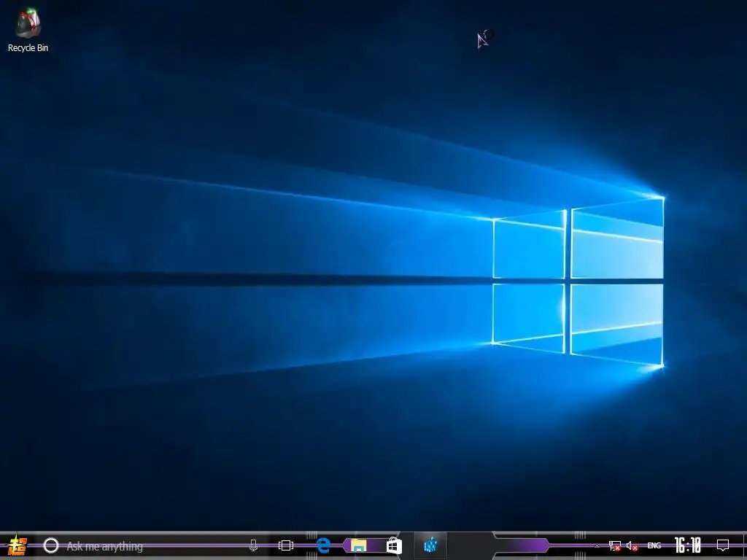
Task: Launch Microsoft Edge from the taskbar
Action: tap(323, 545)
